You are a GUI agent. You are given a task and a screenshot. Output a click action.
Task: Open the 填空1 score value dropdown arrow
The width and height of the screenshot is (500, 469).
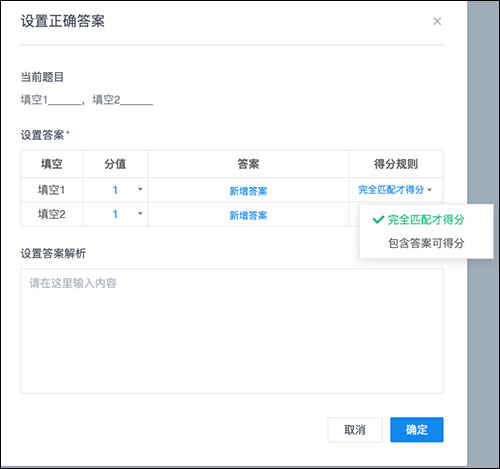140,189
